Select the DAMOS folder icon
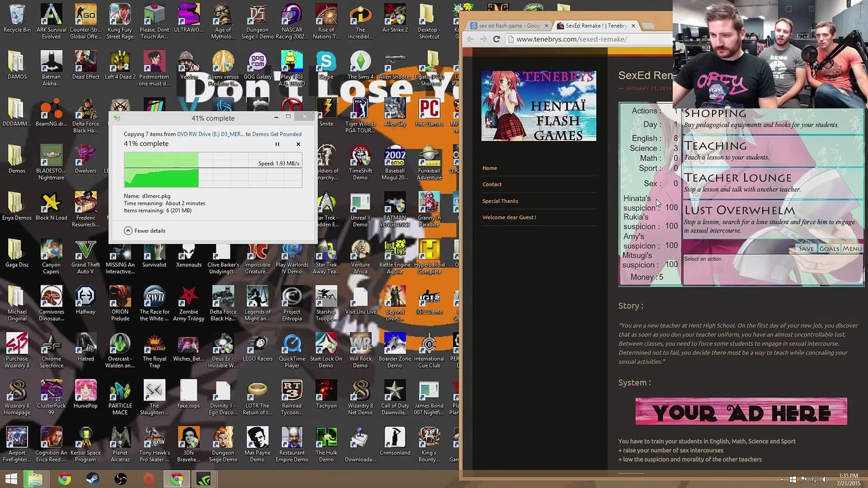The height and width of the screenshot is (488, 868). tap(17, 66)
